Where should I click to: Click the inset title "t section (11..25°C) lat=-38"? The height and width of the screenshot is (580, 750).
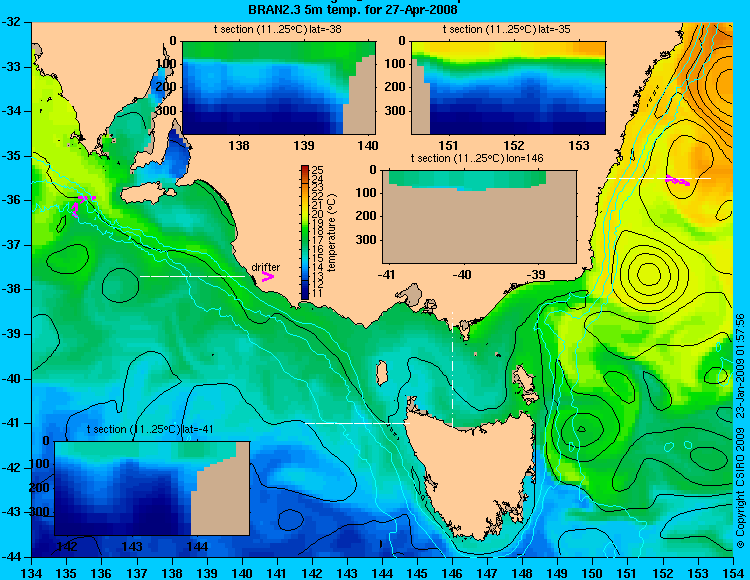277,29
